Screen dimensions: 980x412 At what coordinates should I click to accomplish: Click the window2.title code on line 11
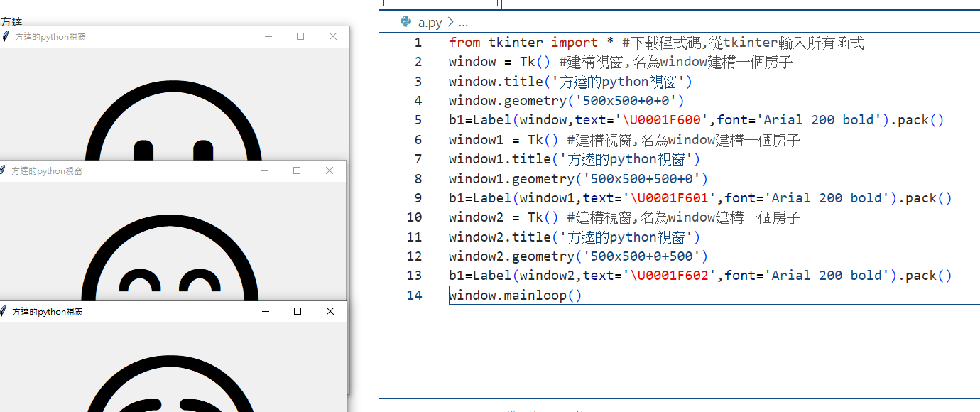[x=575, y=237]
